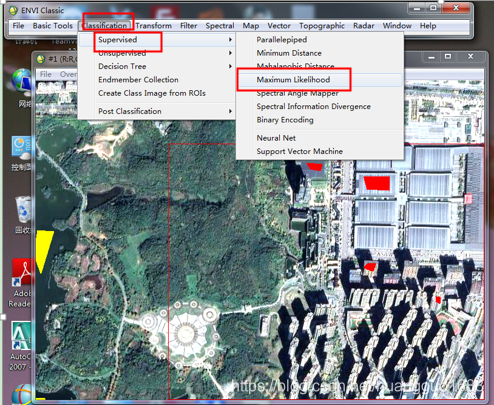
Task: Click the large red ROI on the warehouse roof
Action: click(377, 183)
